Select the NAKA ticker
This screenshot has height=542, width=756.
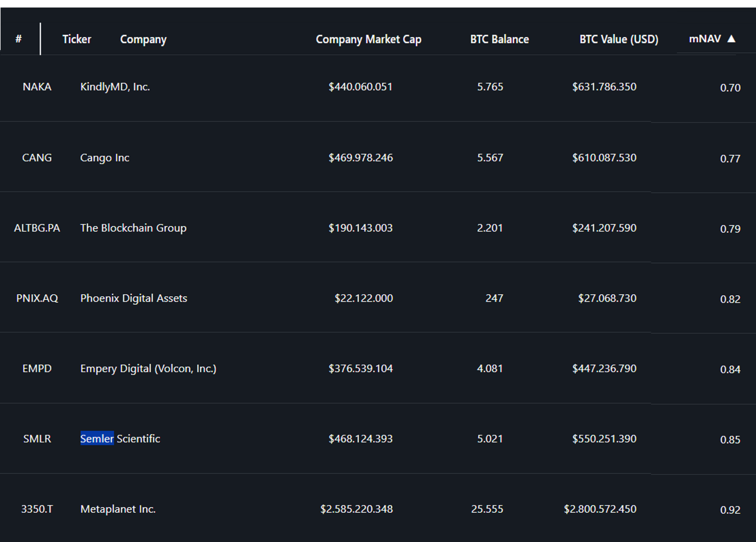(37, 87)
